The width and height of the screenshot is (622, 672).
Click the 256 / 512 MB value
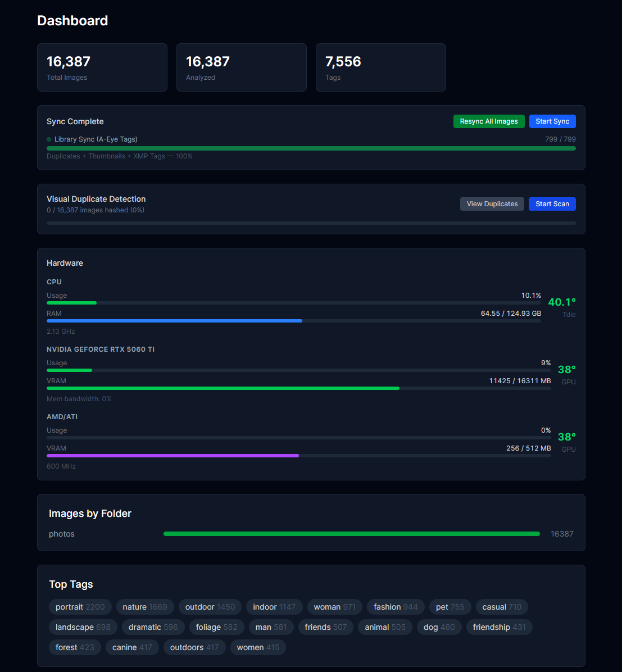(x=529, y=448)
